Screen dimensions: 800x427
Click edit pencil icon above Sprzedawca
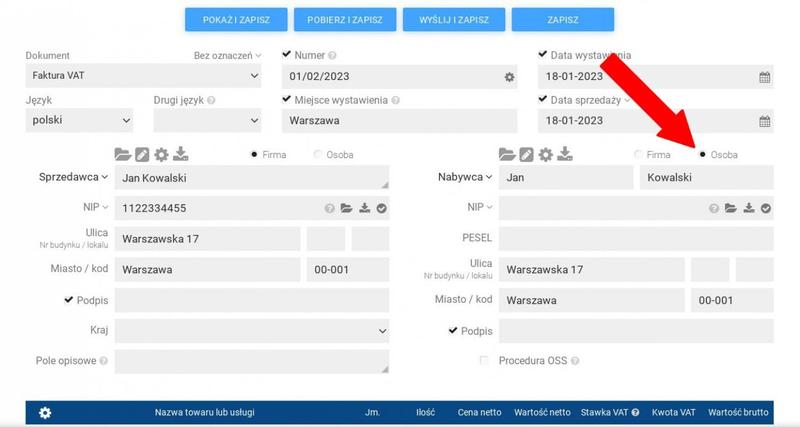pyautogui.click(x=142, y=154)
